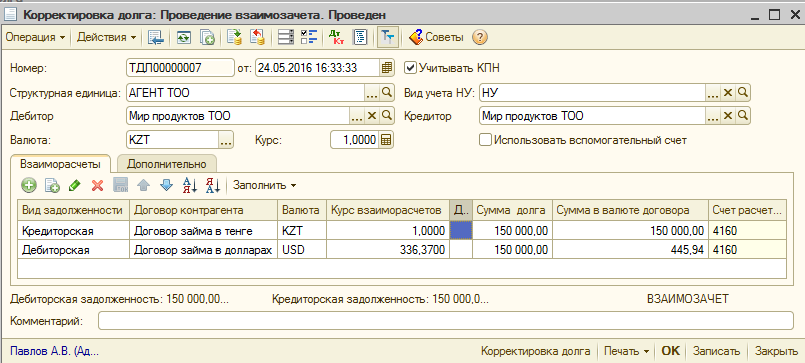Choose Валюта via ellipsis button
805x363 pixels.
click(226, 140)
